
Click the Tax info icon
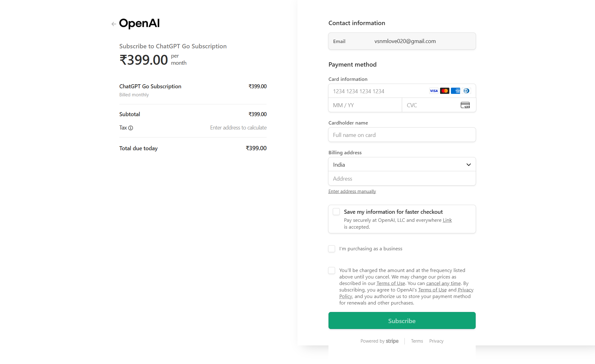(131, 128)
